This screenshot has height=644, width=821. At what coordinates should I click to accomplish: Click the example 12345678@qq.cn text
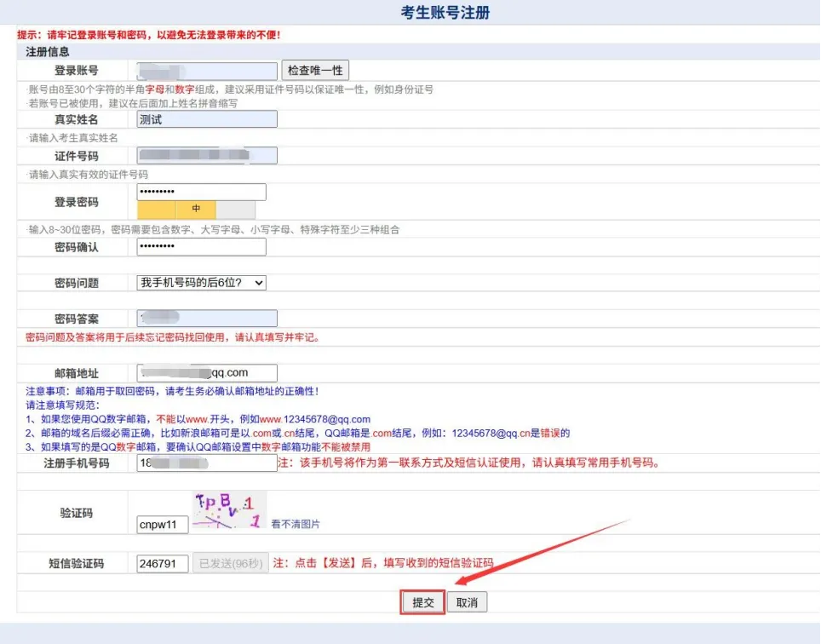pyautogui.click(x=491, y=433)
